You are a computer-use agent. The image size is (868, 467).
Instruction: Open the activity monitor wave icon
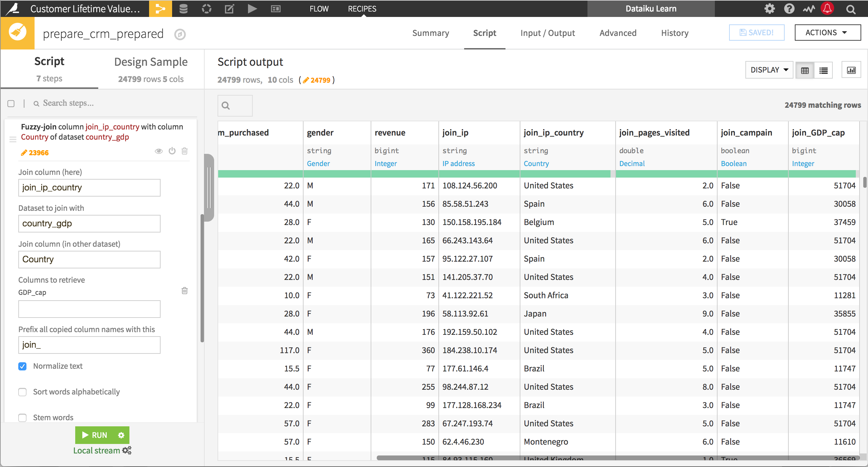(x=809, y=9)
